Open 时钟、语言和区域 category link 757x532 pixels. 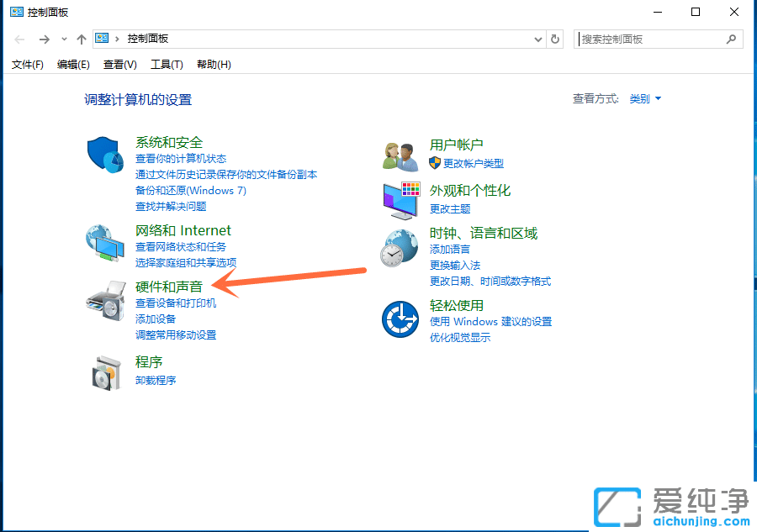(x=484, y=234)
